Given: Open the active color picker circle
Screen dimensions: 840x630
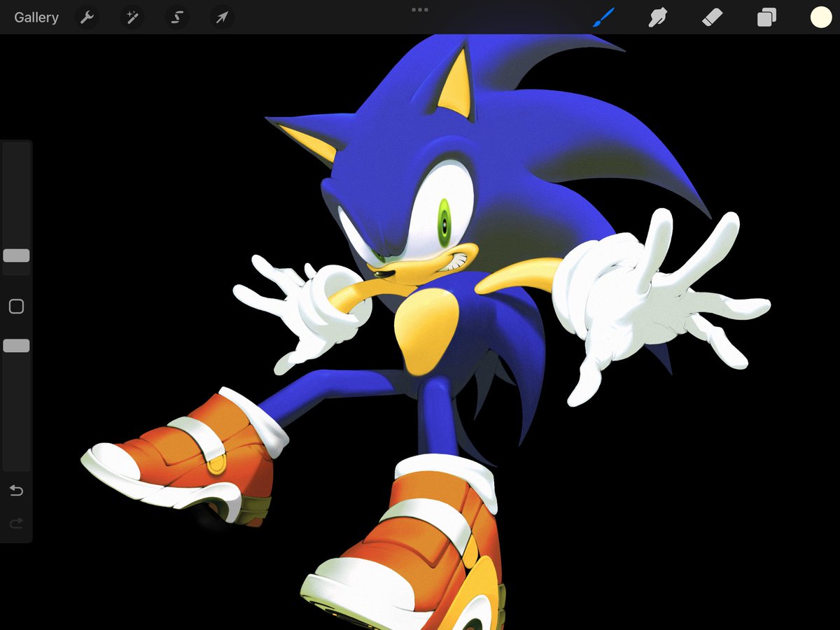Looking at the screenshot, I should 821,17.
